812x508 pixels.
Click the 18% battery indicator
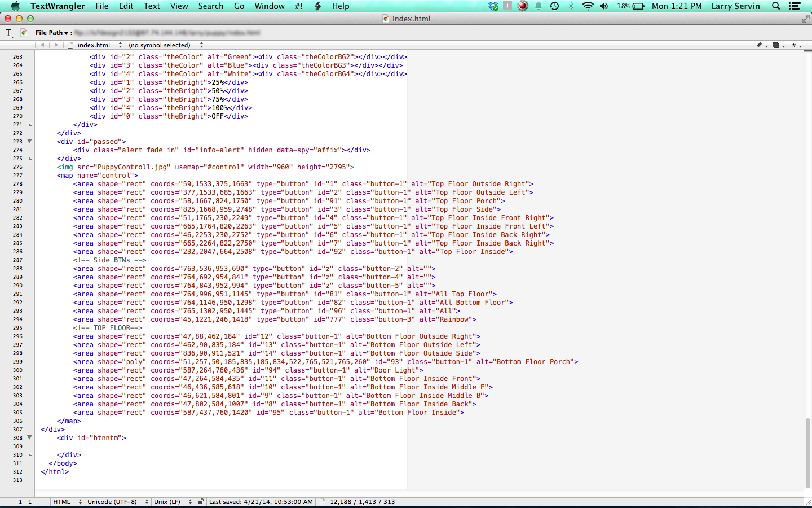pyautogui.click(x=630, y=6)
